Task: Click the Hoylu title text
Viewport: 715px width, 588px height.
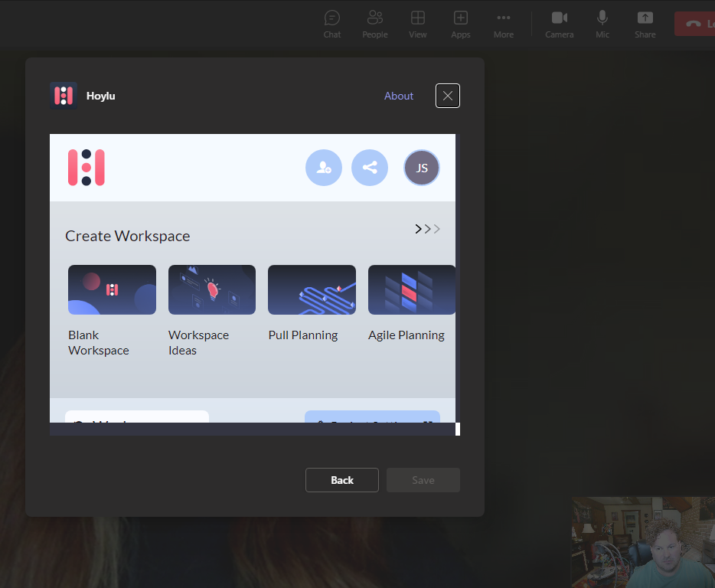Action: pos(101,96)
